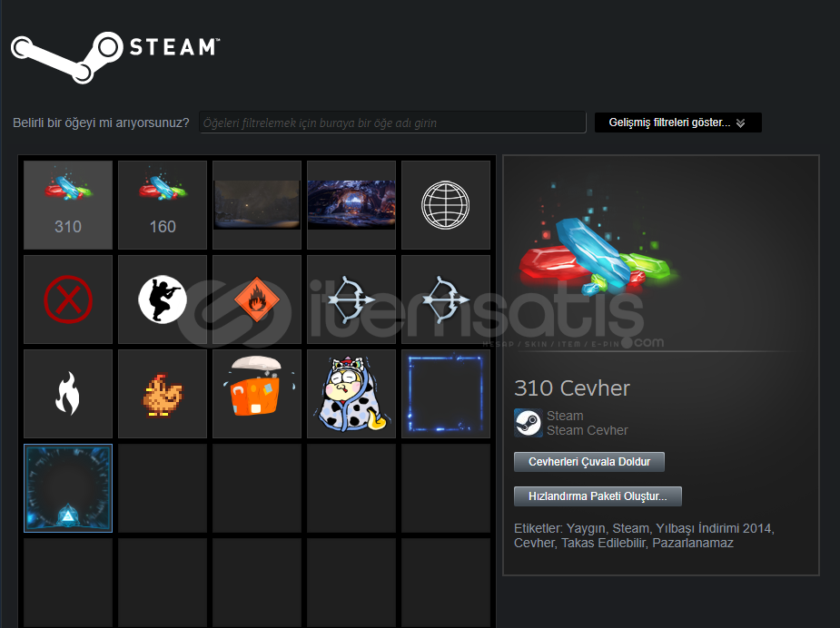Image resolution: width=840 pixels, height=628 pixels.
Task: Click the large gems preview image
Action: pyautogui.click(x=599, y=240)
